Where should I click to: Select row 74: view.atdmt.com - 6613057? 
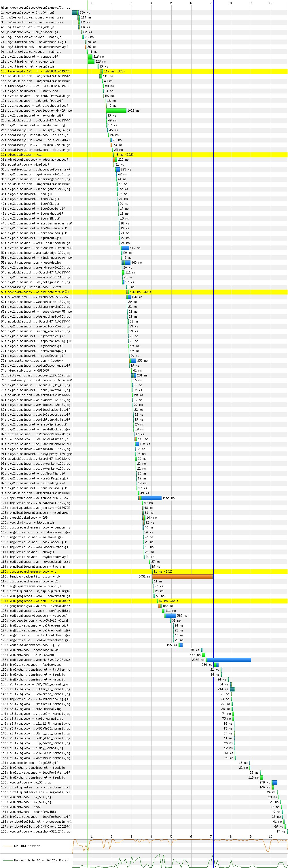coord(144,370)
